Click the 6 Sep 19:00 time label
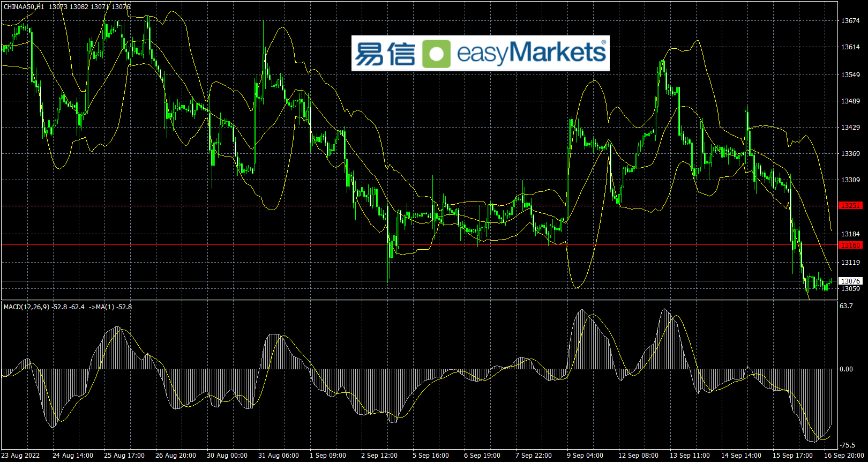Viewport: 868px width, 462px height. pos(482,456)
